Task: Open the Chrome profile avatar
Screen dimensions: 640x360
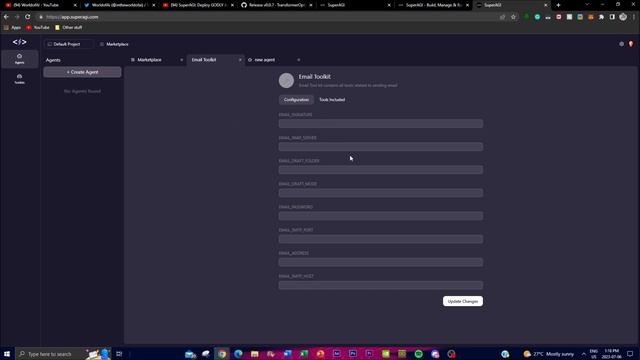Action: [x=623, y=17]
